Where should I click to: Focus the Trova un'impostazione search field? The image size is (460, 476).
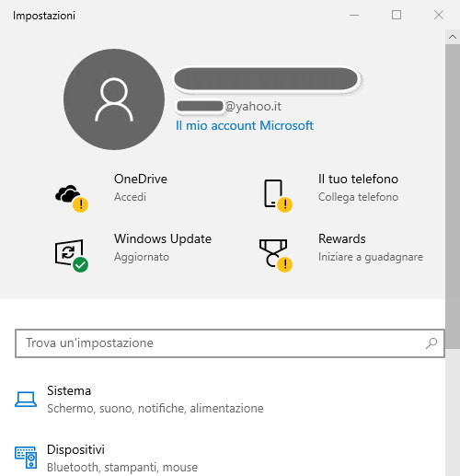pyautogui.click(x=230, y=343)
